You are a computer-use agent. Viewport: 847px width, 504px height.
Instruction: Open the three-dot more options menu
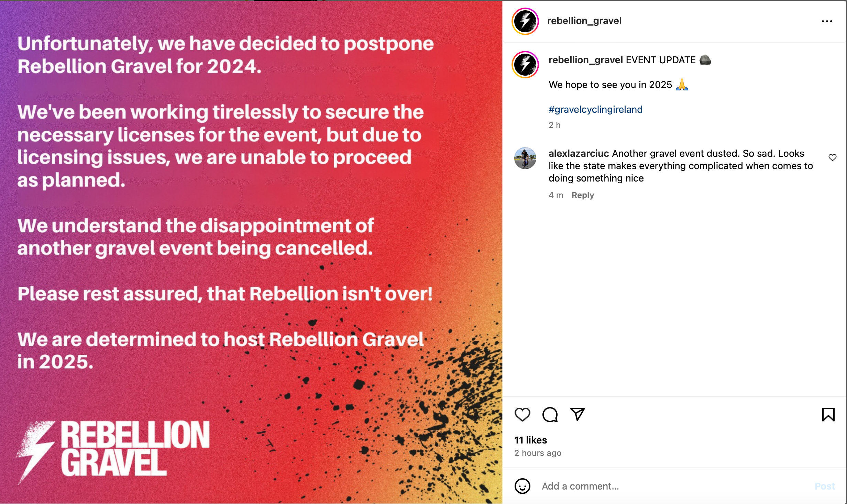tap(827, 21)
